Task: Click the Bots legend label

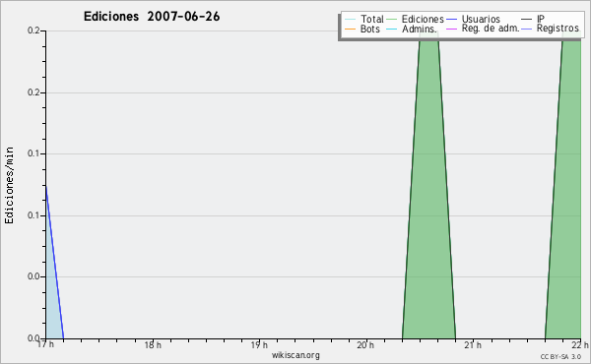Action: (x=369, y=29)
